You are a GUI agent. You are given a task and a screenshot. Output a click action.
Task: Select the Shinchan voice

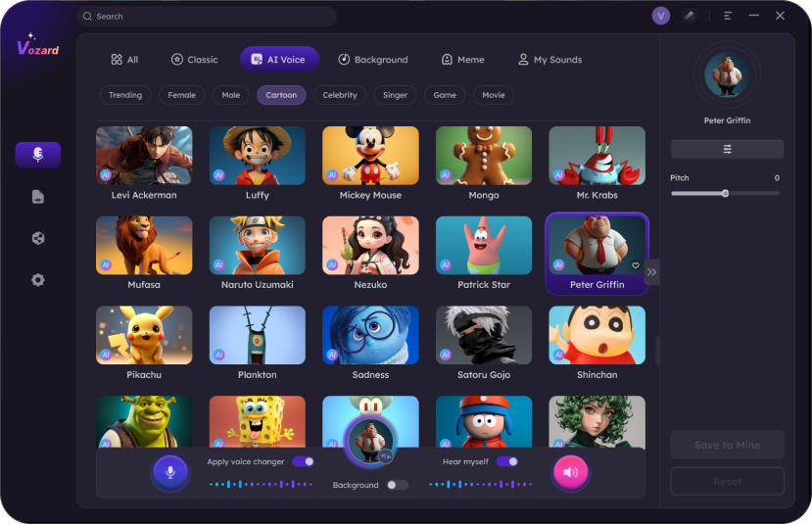click(x=597, y=343)
